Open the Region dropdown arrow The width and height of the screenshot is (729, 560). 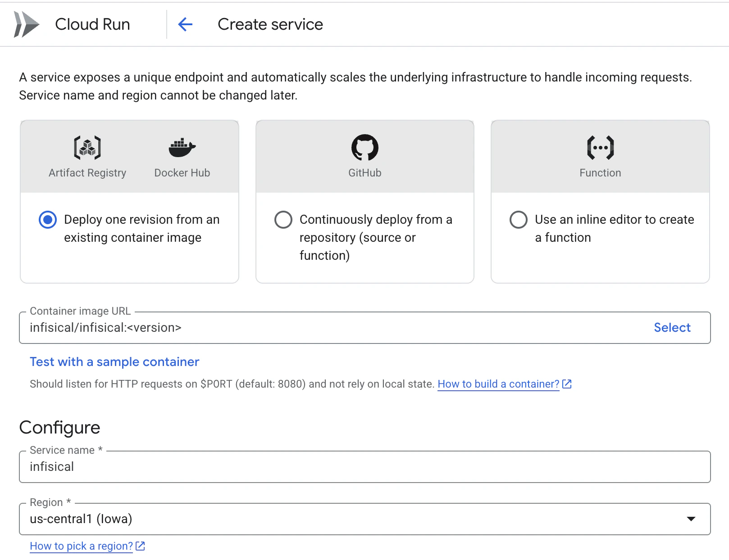pyautogui.click(x=691, y=519)
